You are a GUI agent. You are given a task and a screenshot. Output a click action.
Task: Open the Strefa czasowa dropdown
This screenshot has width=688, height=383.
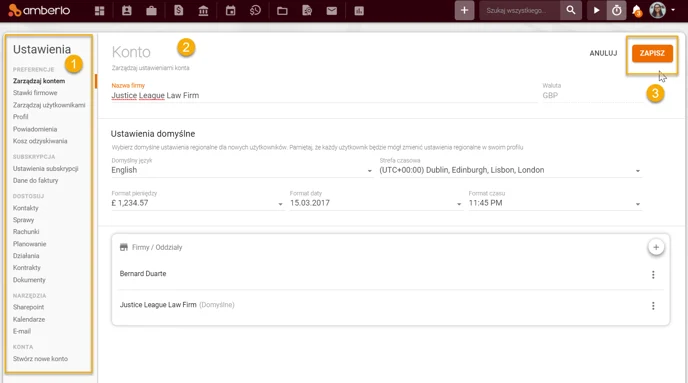(x=510, y=170)
